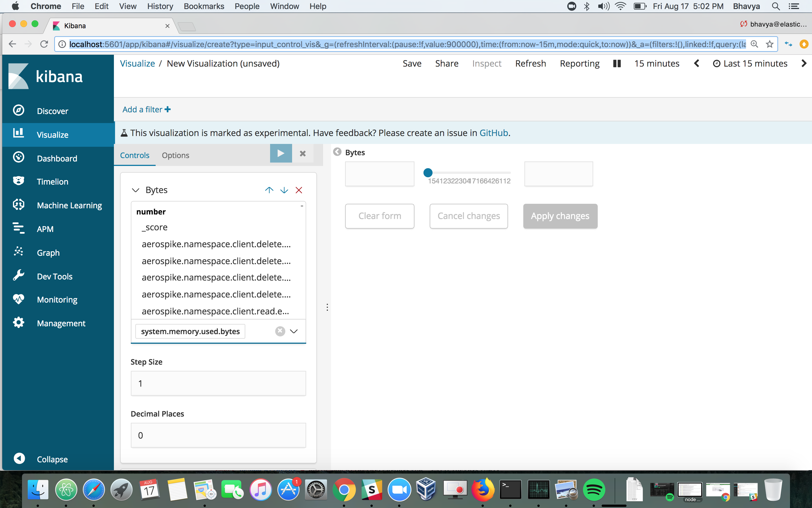Click the Step Size input field
This screenshot has width=812, height=508.
(x=218, y=383)
